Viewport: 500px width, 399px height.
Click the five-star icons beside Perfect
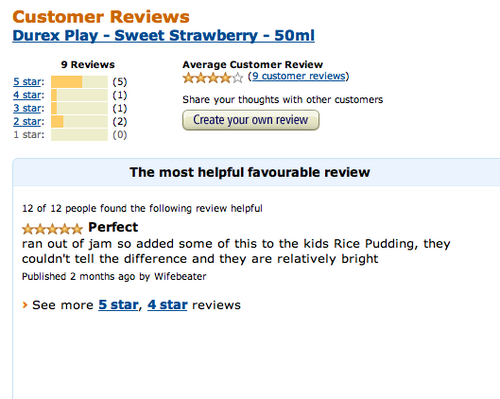click(52, 229)
